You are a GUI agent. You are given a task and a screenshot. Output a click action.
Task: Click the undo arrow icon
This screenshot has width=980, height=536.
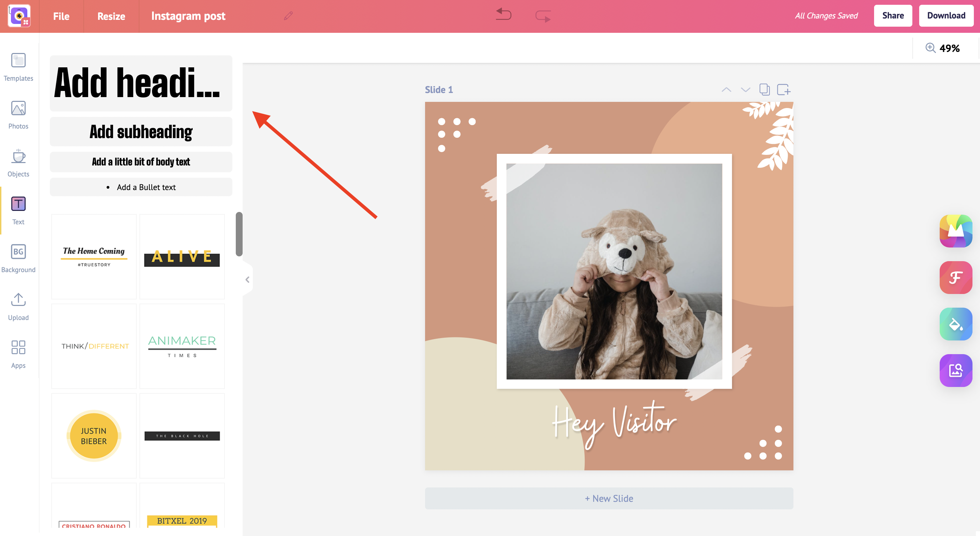coord(504,14)
